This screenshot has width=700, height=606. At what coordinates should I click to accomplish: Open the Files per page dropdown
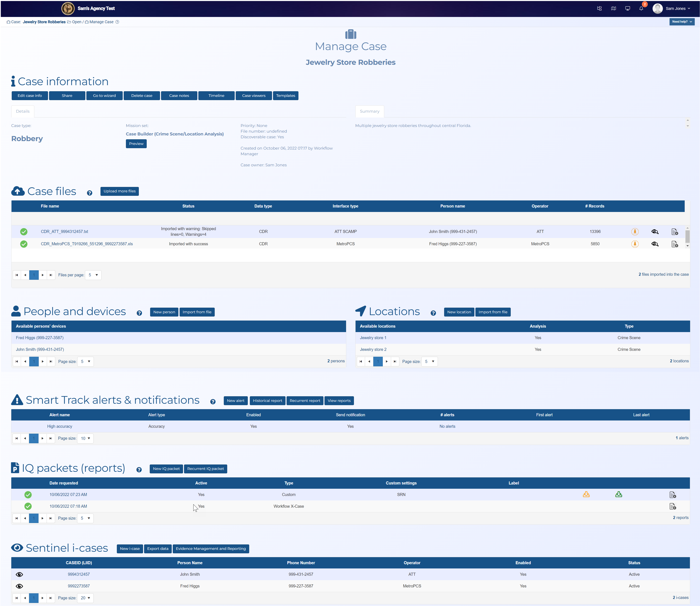[93, 275]
